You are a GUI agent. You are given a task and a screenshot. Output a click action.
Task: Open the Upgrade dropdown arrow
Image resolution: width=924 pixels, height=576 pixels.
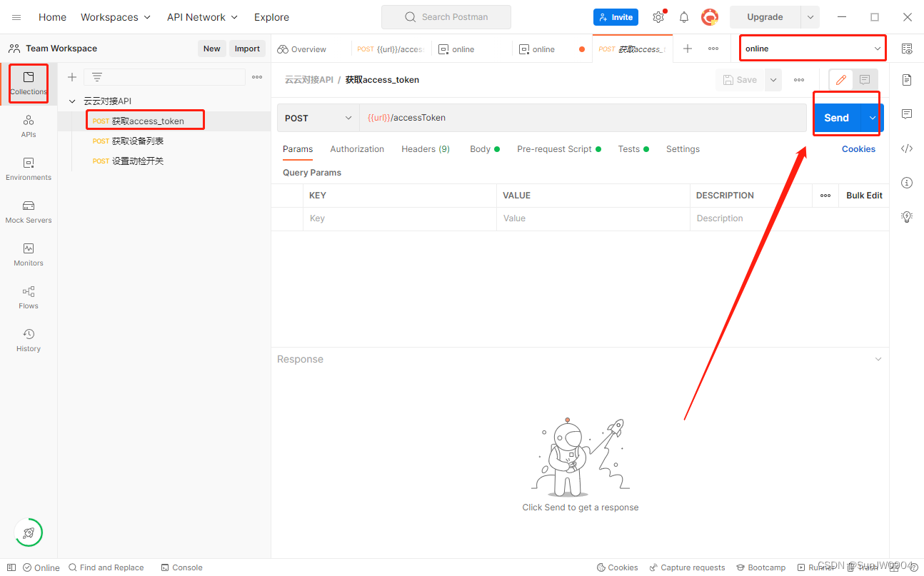click(810, 17)
